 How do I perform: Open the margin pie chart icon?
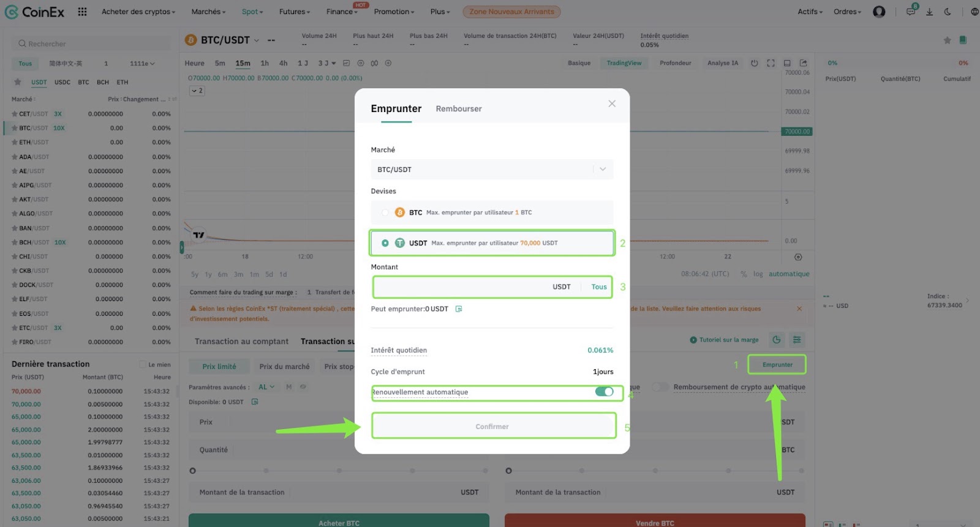coord(777,340)
